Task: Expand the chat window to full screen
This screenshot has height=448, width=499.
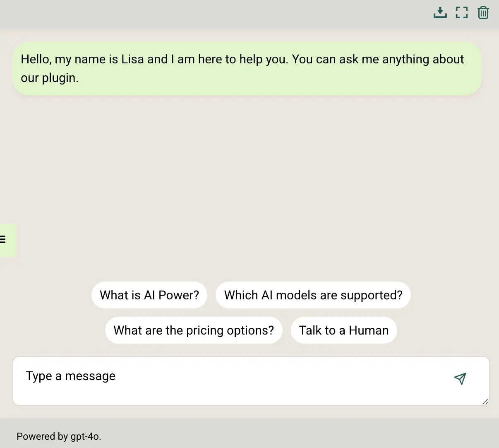Action: (x=461, y=12)
